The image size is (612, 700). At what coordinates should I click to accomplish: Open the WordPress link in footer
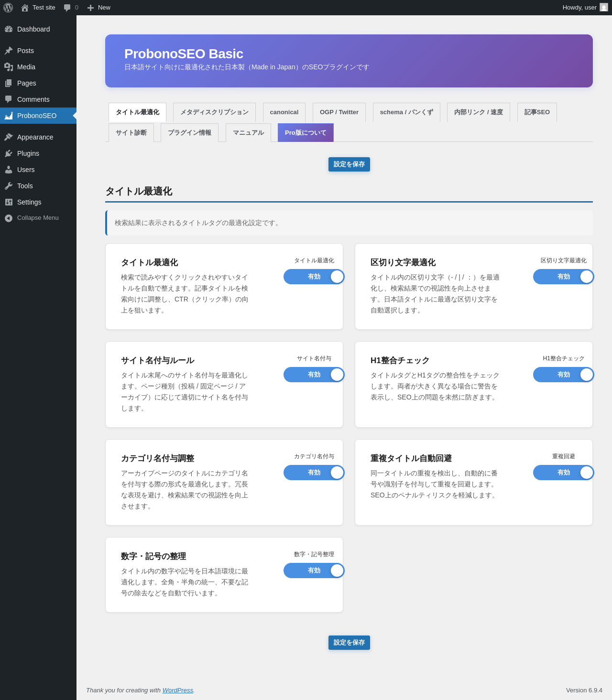(x=177, y=690)
